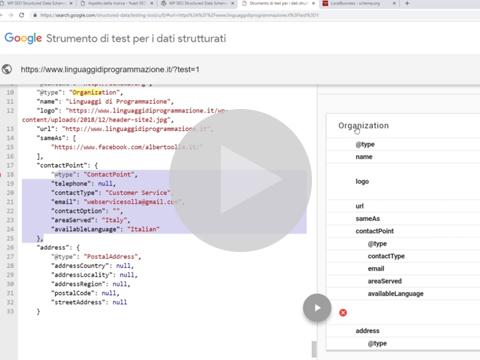Click the "areaServed": "Italy" code line
Screen dimensions: 480x360
(91, 220)
